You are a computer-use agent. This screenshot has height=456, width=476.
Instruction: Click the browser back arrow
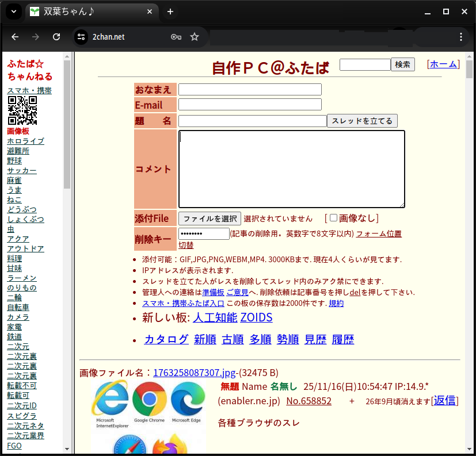15,37
